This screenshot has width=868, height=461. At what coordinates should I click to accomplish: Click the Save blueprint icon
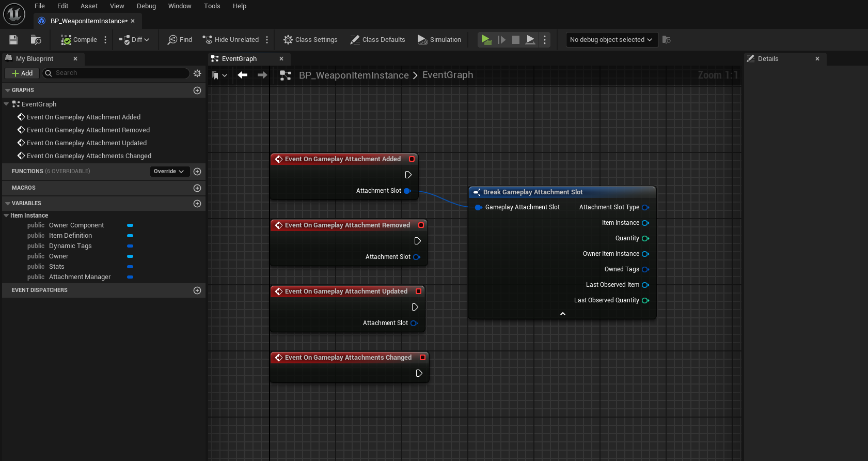tap(13, 40)
